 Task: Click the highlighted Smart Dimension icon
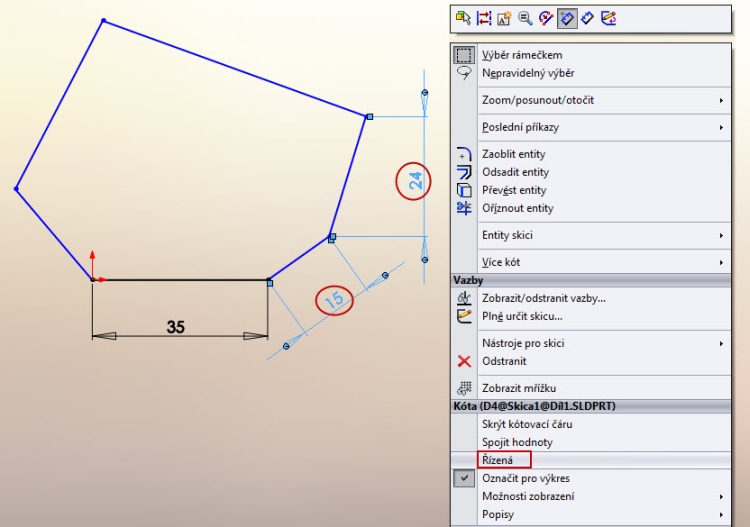click(x=567, y=19)
